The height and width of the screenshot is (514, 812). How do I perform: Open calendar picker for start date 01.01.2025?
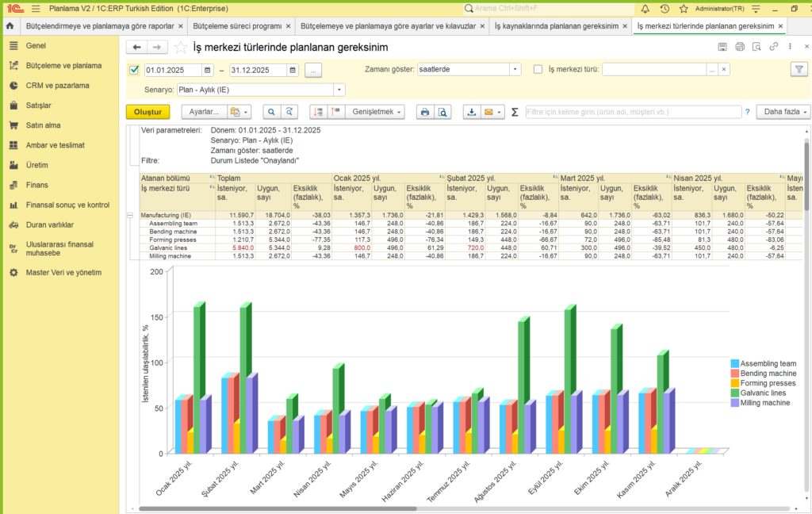207,70
